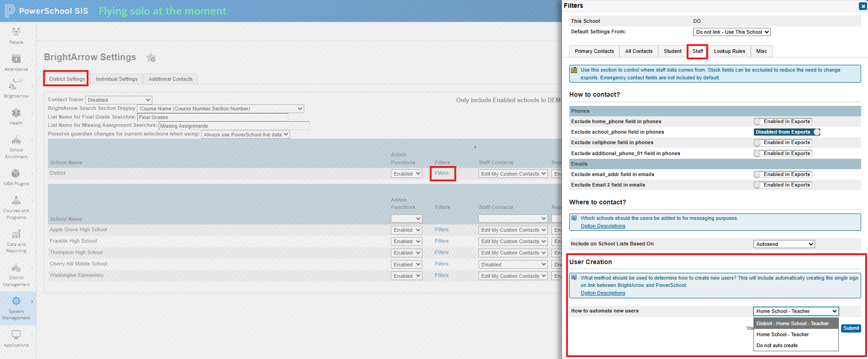868x359 pixels.
Task: Toggle Exclude school_phone field in phones
Action: coord(787,132)
